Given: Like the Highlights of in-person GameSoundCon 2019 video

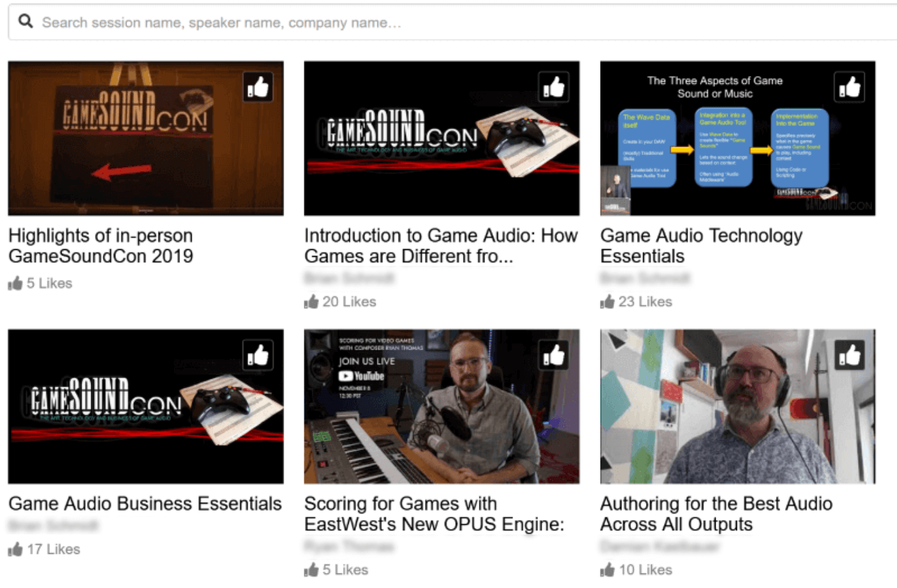Looking at the screenshot, I should coord(258,86).
